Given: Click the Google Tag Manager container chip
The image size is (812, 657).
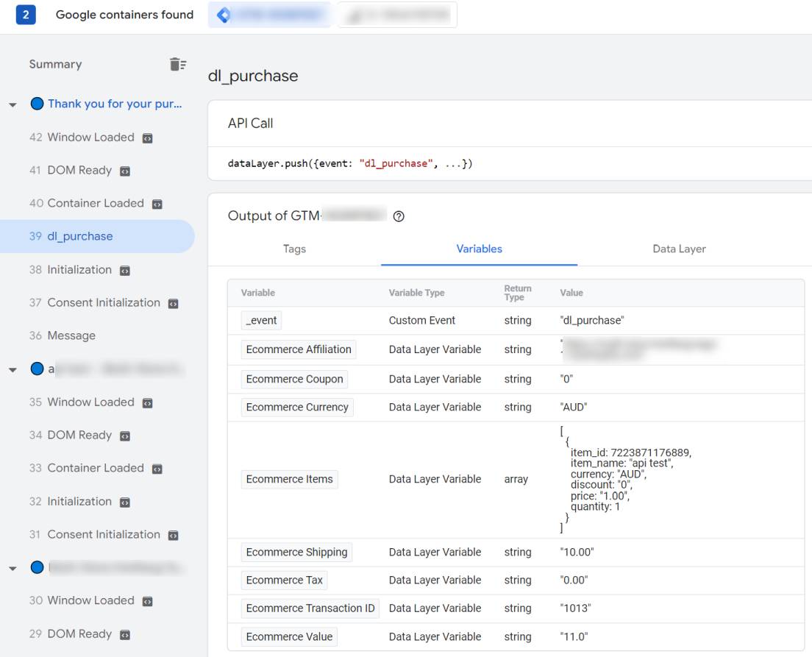Looking at the screenshot, I should click(x=268, y=15).
